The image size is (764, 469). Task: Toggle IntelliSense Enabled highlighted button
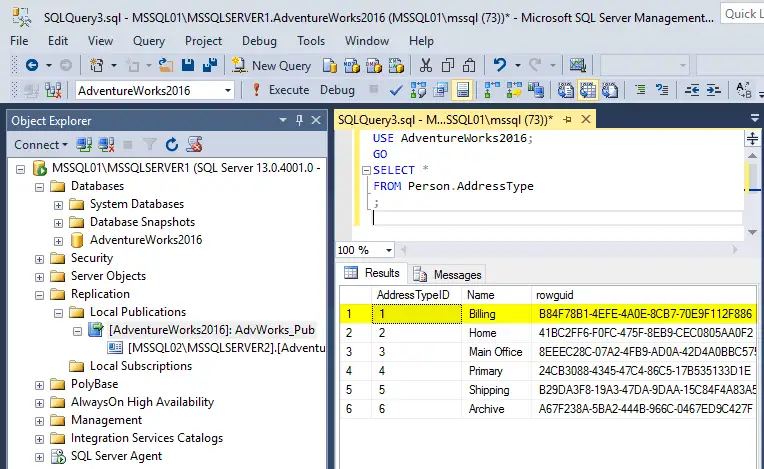[462, 90]
